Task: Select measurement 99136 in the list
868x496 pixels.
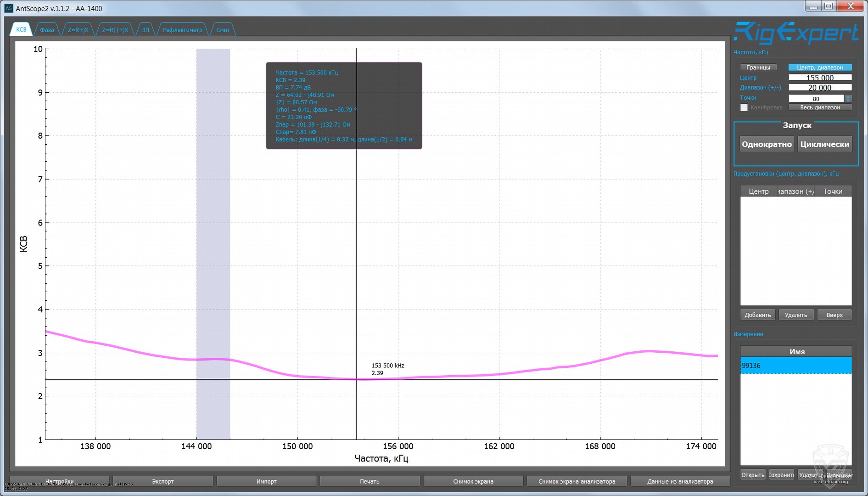Action: pos(795,366)
